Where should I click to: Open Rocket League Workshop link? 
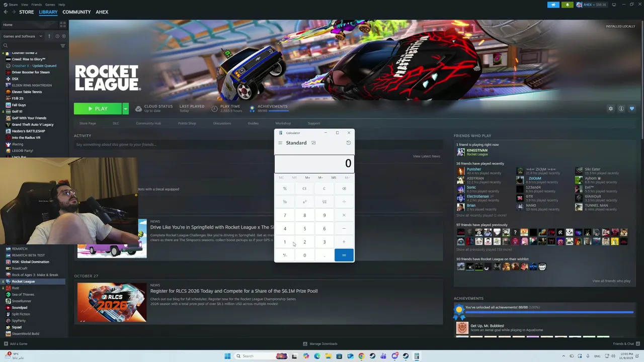pyautogui.click(x=283, y=123)
